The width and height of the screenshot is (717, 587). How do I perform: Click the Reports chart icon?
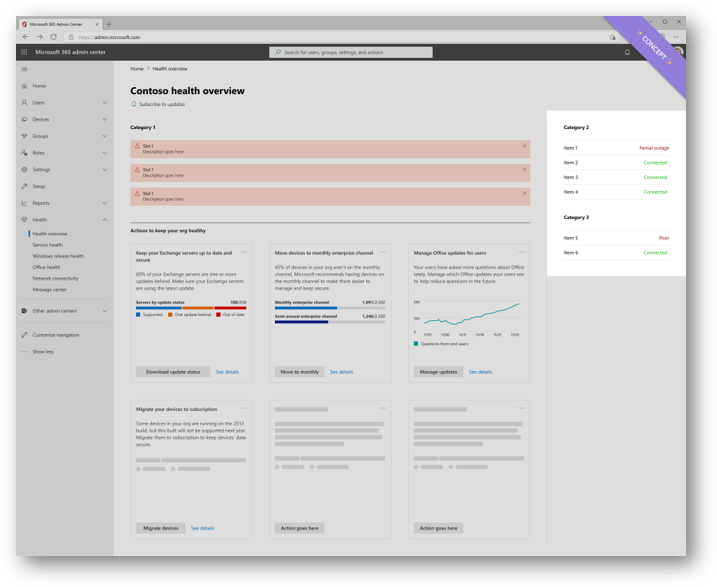pyautogui.click(x=24, y=203)
